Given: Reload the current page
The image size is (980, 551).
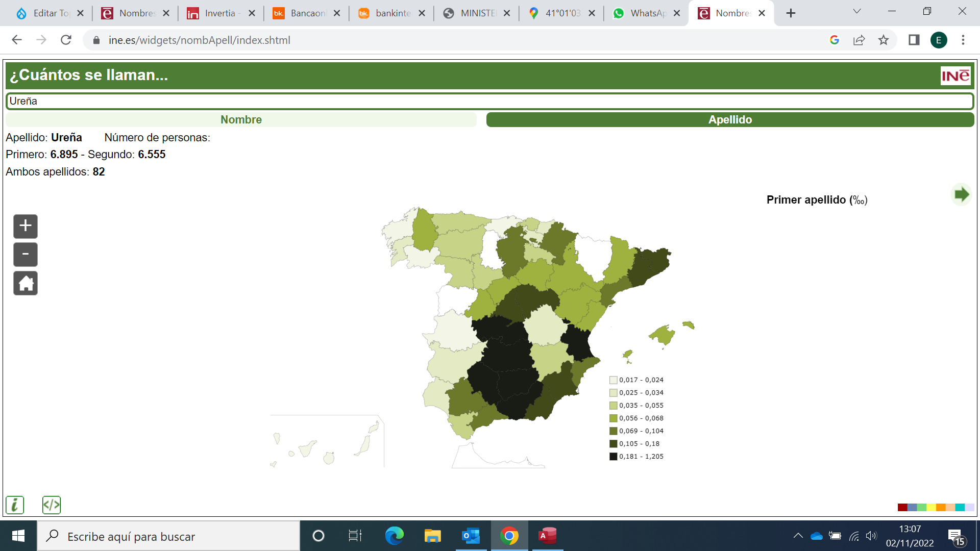Looking at the screenshot, I should [66, 40].
